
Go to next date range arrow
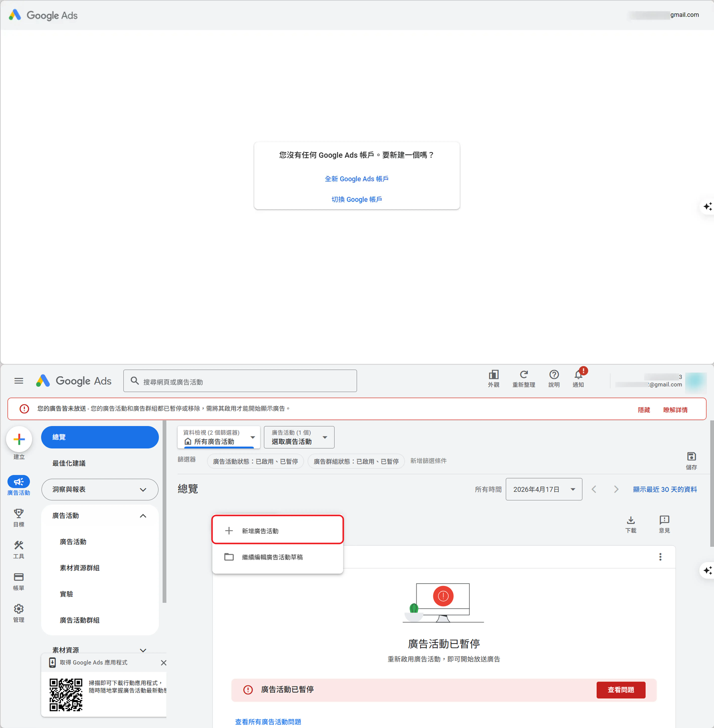pos(616,489)
